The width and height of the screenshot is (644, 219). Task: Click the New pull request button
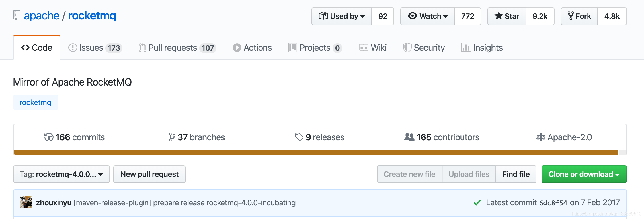[x=149, y=174]
